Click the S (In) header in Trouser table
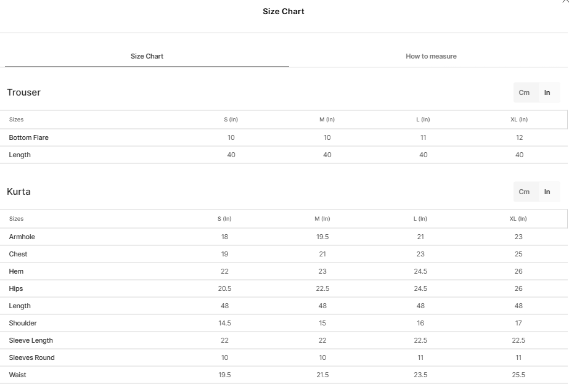This screenshot has width=569, height=392. coord(231,120)
